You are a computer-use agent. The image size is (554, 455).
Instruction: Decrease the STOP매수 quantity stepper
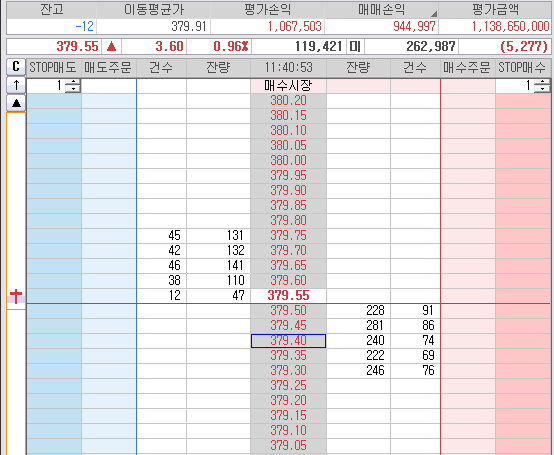click(x=542, y=89)
